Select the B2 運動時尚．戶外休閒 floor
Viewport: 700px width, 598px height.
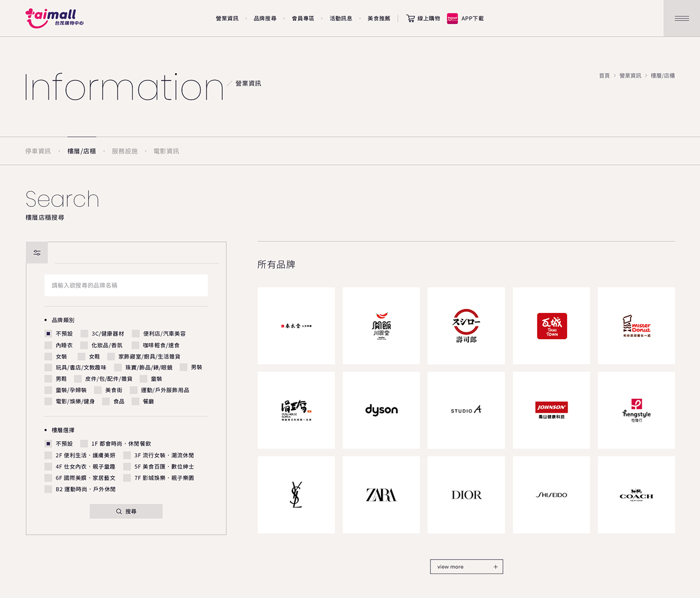point(48,490)
